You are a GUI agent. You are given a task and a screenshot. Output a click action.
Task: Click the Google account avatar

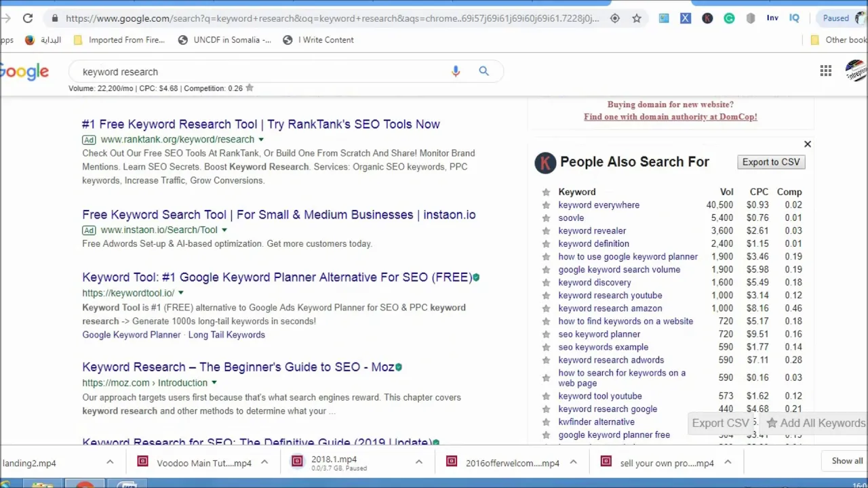[857, 71]
